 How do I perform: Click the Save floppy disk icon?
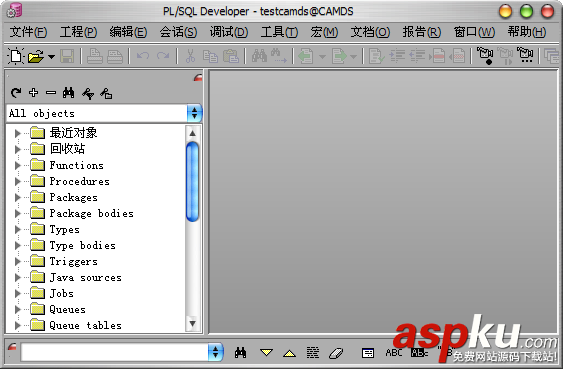(x=67, y=56)
